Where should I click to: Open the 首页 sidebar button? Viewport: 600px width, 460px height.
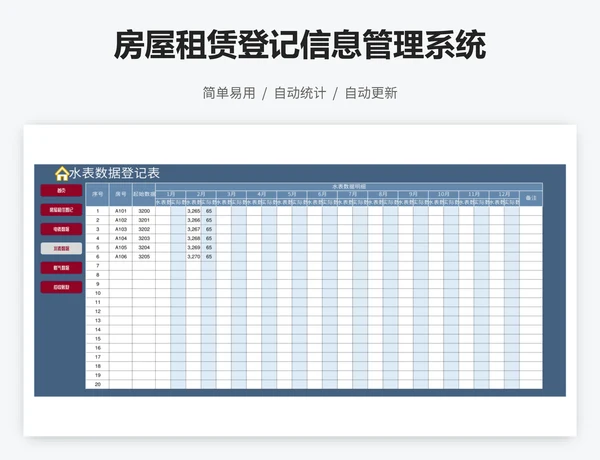coord(61,190)
